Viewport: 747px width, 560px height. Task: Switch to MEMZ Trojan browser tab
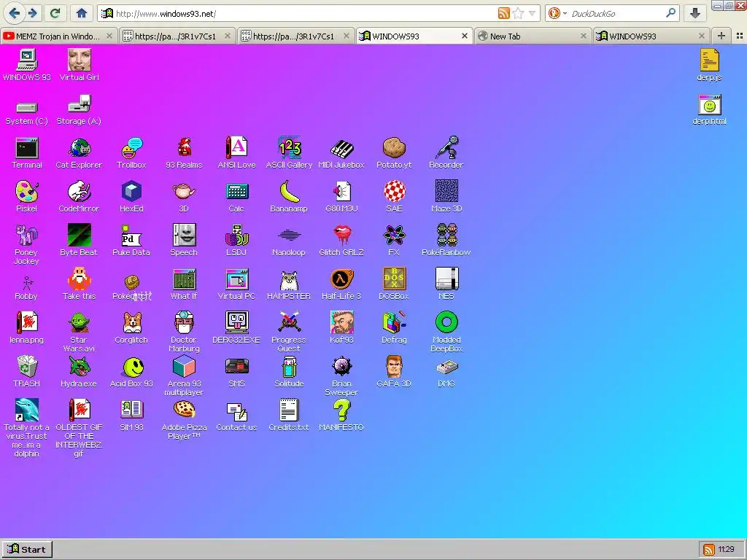click(58, 36)
